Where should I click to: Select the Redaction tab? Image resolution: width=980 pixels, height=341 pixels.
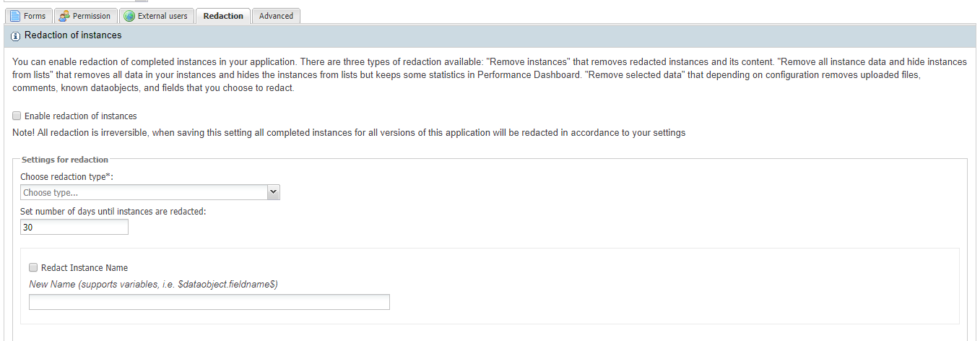223,16
